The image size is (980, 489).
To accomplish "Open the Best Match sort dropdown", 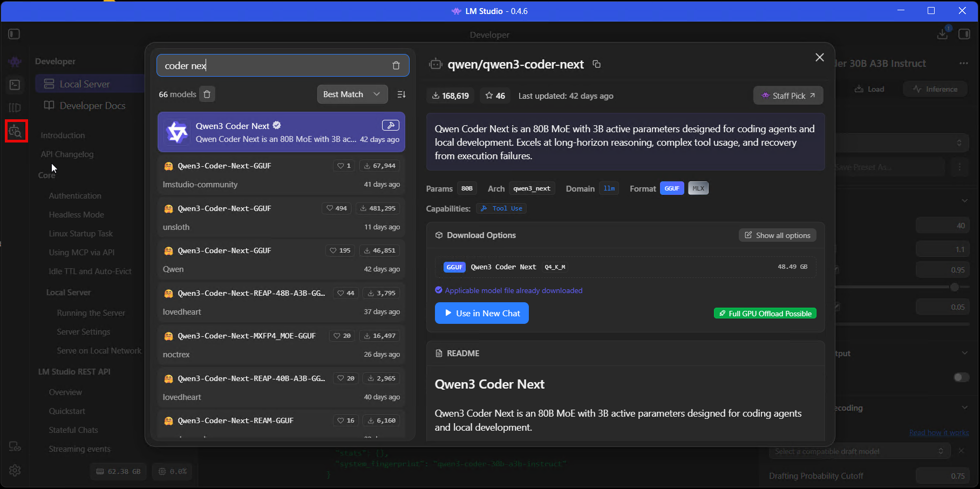I will point(352,94).
